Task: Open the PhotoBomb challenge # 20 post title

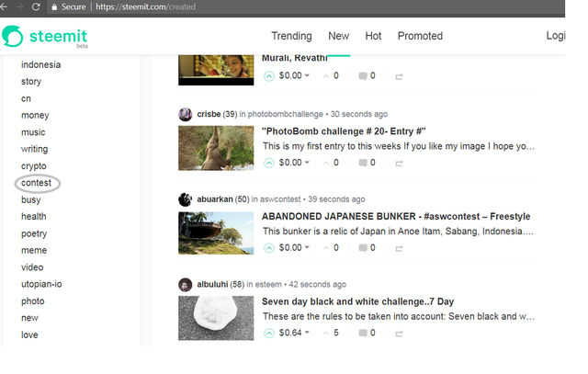Action: [x=344, y=131]
